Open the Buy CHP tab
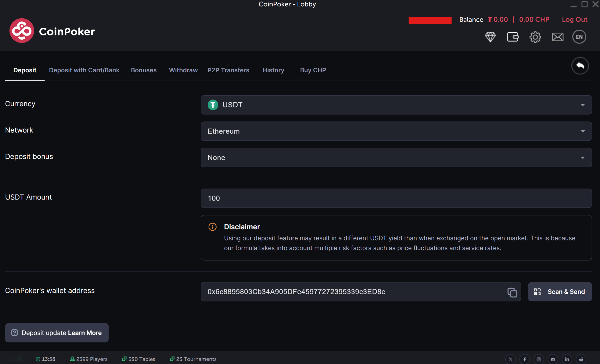600x364 pixels. point(313,70)
